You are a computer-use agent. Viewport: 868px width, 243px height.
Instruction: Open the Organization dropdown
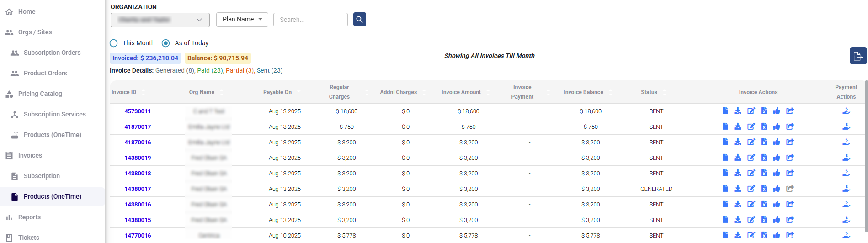[x=160, y=20]
